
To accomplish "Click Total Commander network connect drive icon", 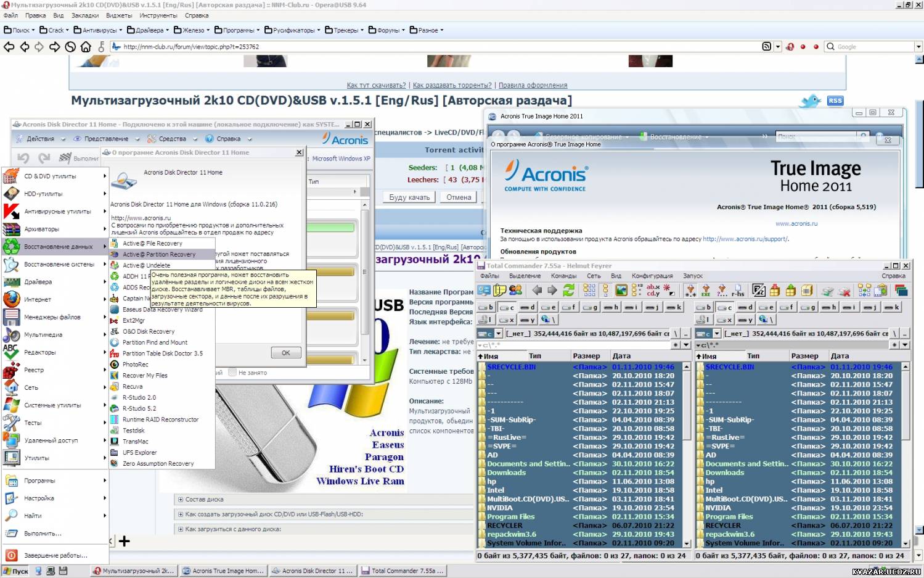I will point(827,291).
